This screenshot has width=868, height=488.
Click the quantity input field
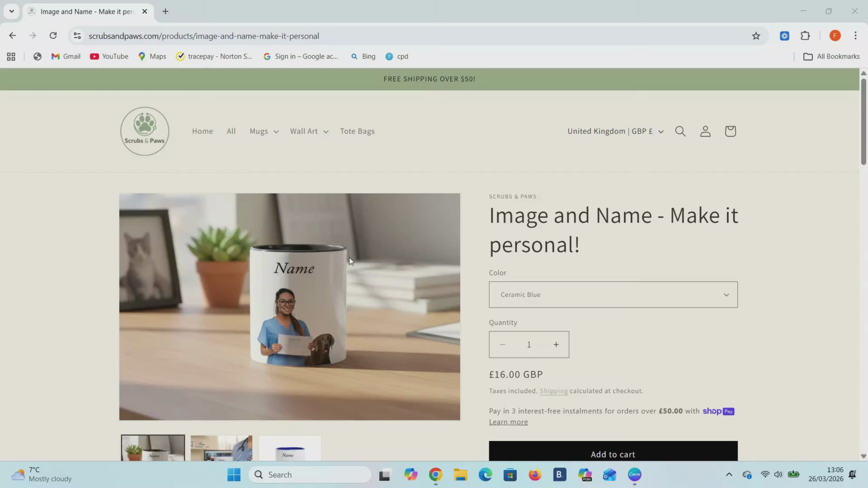(x=529, y=345)
